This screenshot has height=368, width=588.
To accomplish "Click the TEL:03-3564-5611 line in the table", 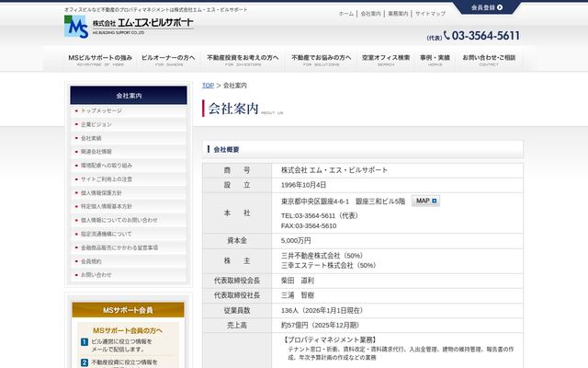I will (x=319, y=216).
